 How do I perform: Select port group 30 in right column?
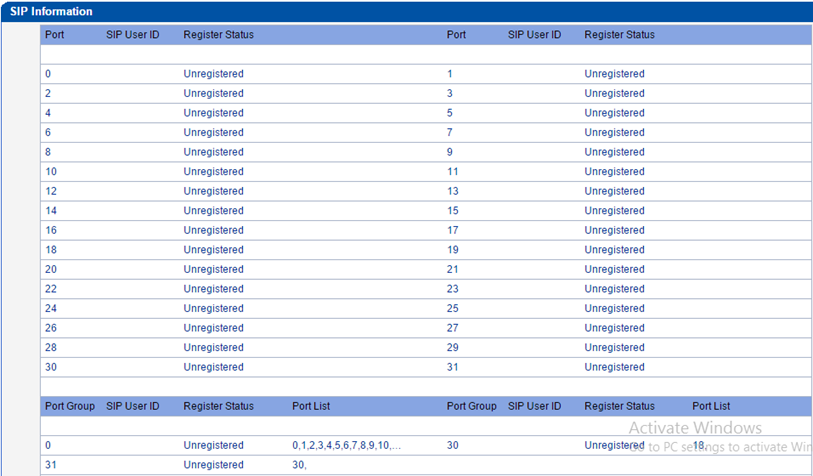453,445
